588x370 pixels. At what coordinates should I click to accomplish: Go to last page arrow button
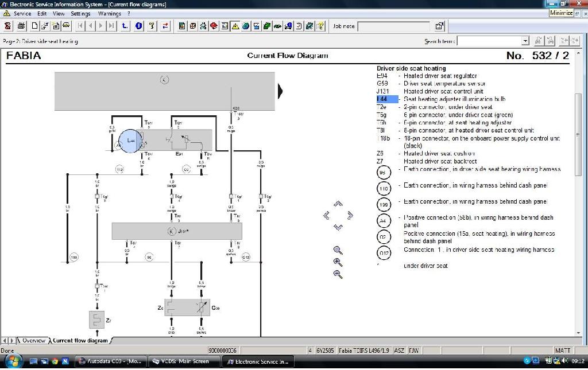111,26
